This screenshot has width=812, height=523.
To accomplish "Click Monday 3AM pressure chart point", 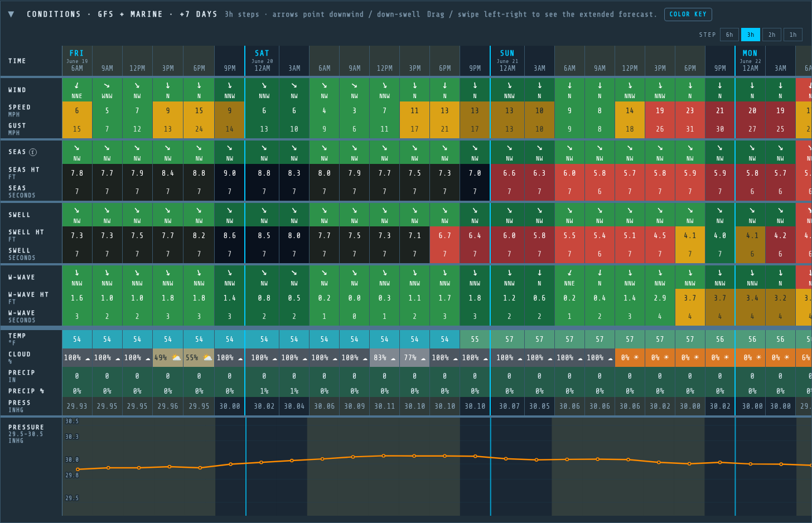I will [781, 464].
